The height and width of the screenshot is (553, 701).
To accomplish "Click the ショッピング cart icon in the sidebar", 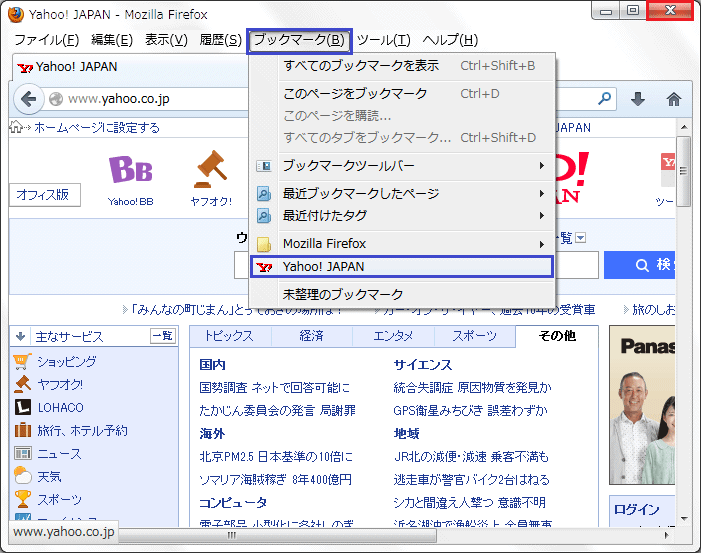I will [x=22, y=361].
